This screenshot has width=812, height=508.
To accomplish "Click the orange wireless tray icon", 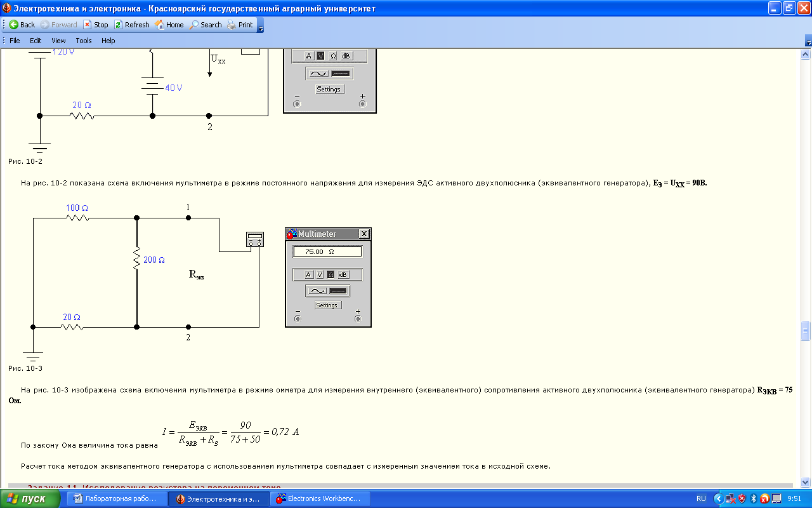I will tap(765, 498).
